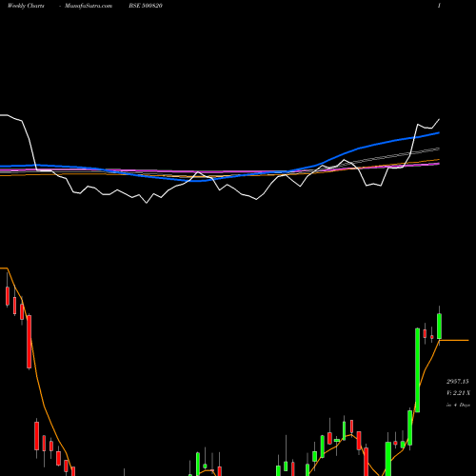This screenshot has height=476, width=476.
Task: Click the 2957.15 price value
Action: coord(458,382)
